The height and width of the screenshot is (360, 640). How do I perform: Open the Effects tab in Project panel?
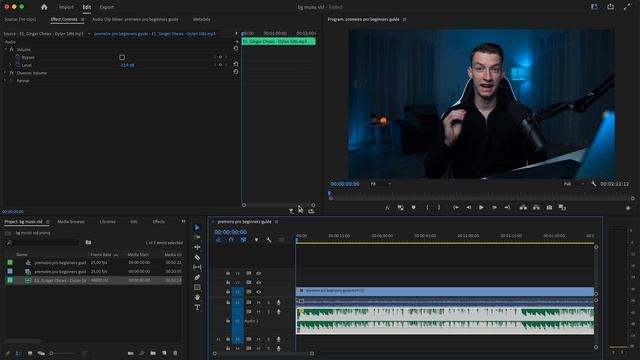[x=159, y=222]
